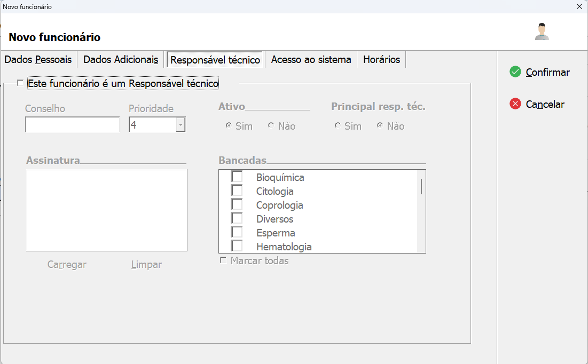Click the Limpar signature button
This screenshot has height=364, width=588.
coord(147,265)
